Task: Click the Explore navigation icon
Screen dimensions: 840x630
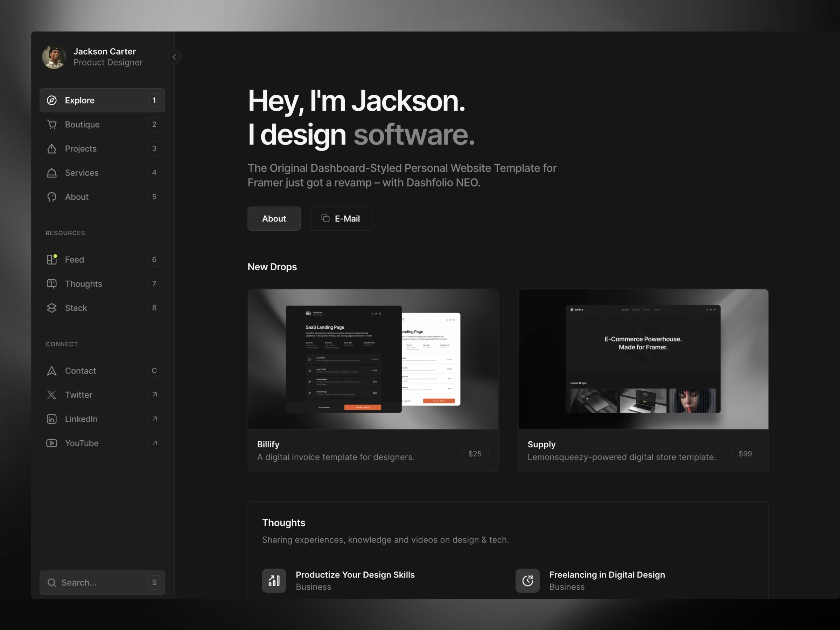Action: tap(52, 100)
